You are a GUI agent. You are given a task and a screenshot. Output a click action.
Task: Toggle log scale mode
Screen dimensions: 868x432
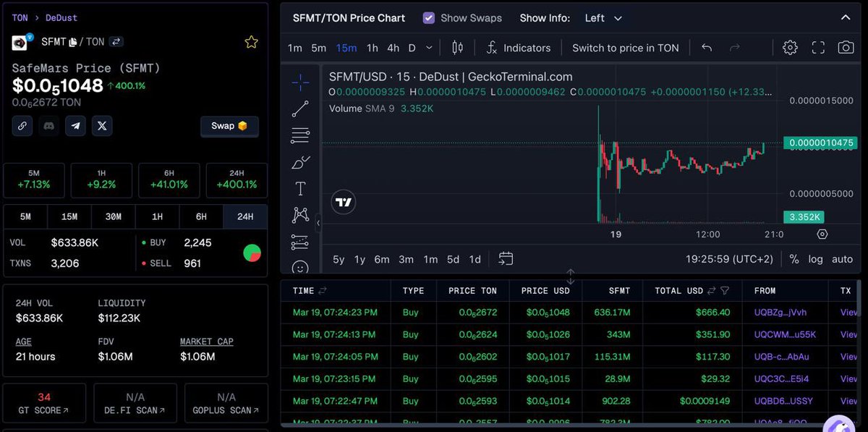[x=815, y=259]
